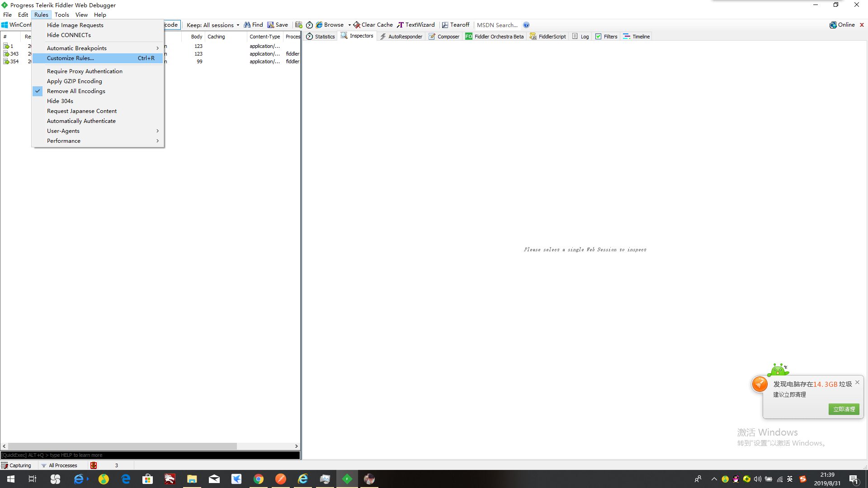Click the Clear Cache toolbar button
Image resolution: width=868 pixels, height=488 pixels.
coord(373,25)
